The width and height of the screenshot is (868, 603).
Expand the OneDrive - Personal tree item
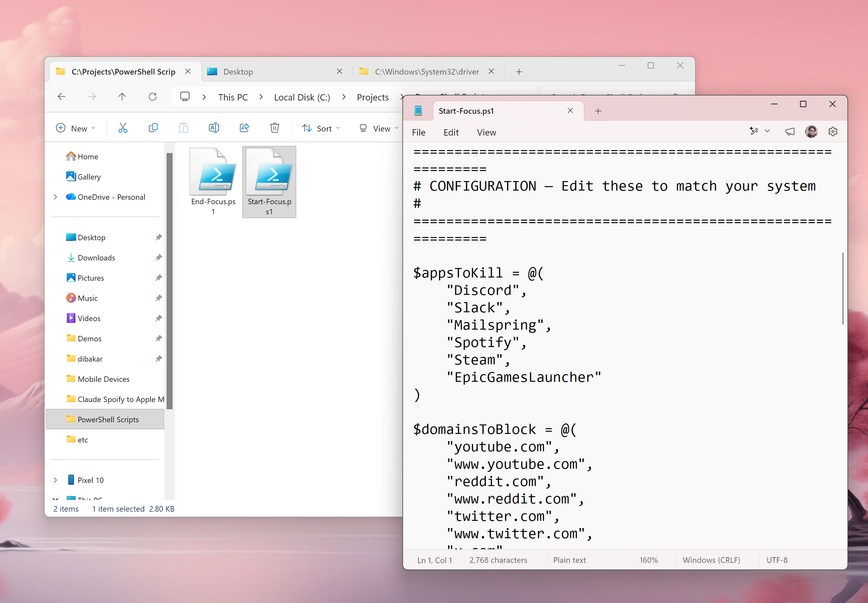coord(56,197)
